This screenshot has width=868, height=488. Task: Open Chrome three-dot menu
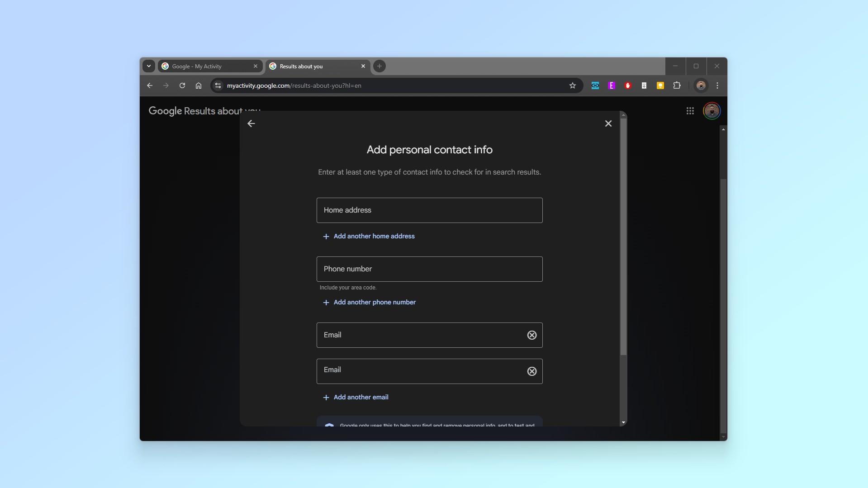click(717, 85)
